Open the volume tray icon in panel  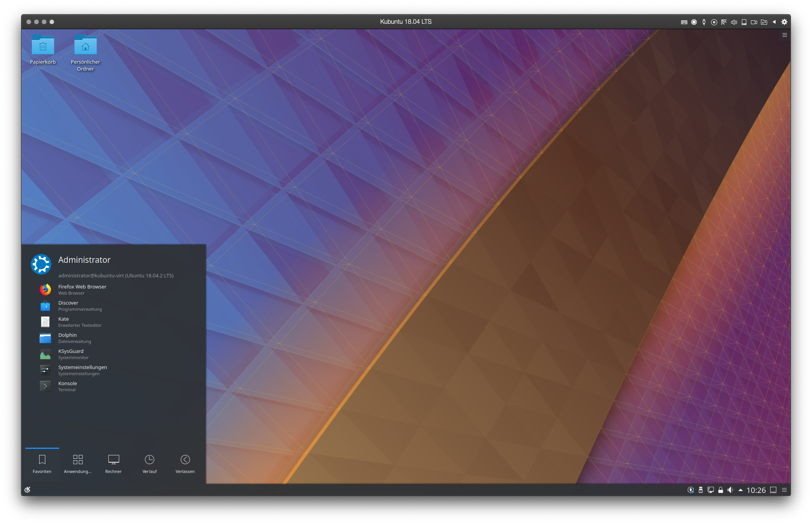pyautogui.click(x=730, y=490)
